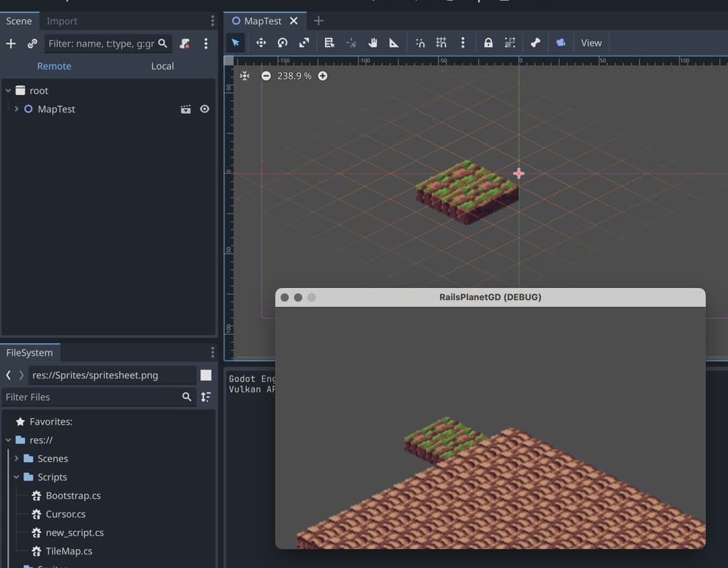
Task: Lock the selected node with padlock icon
Action: (488, 43)
